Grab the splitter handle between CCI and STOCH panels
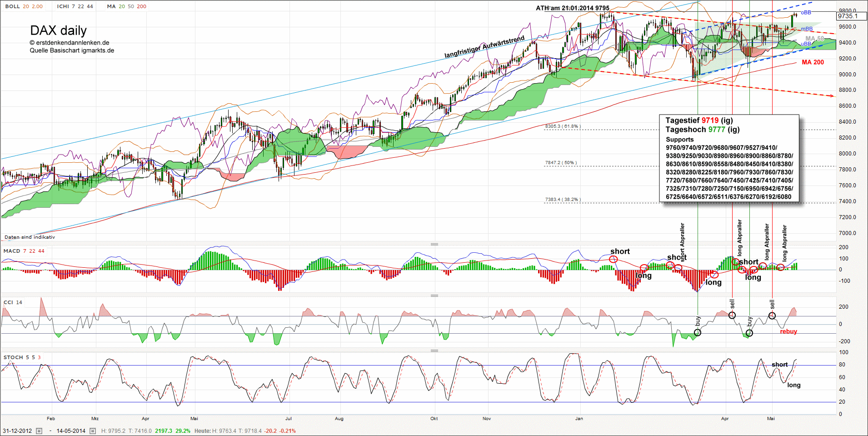The height and width of the screenshot is (436, 868). (434, 351)
